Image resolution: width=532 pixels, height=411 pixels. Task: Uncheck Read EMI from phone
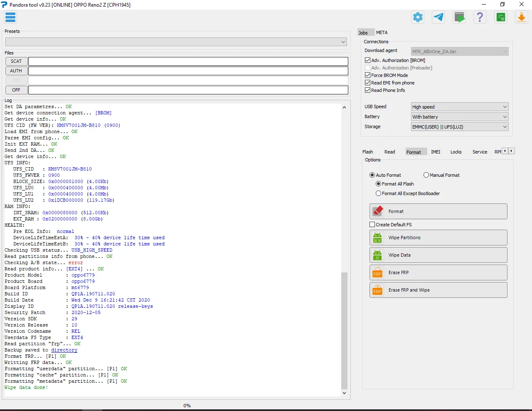click(x=367, y=83)
